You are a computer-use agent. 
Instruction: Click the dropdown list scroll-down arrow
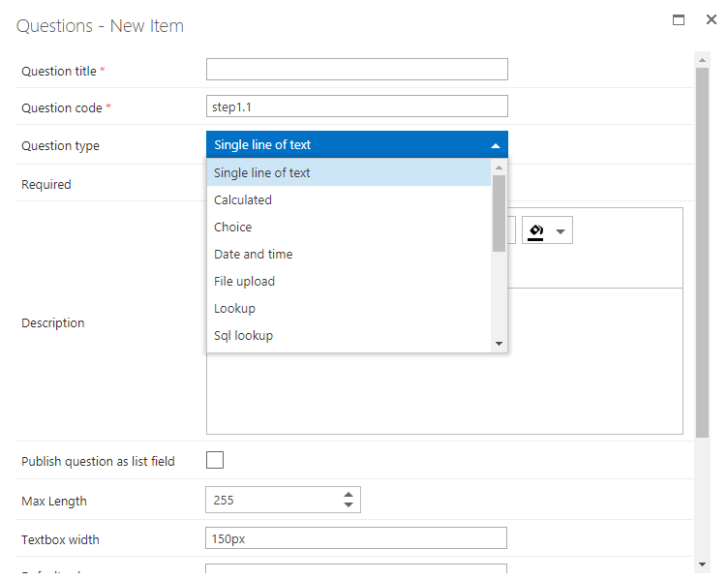point(500,344)
